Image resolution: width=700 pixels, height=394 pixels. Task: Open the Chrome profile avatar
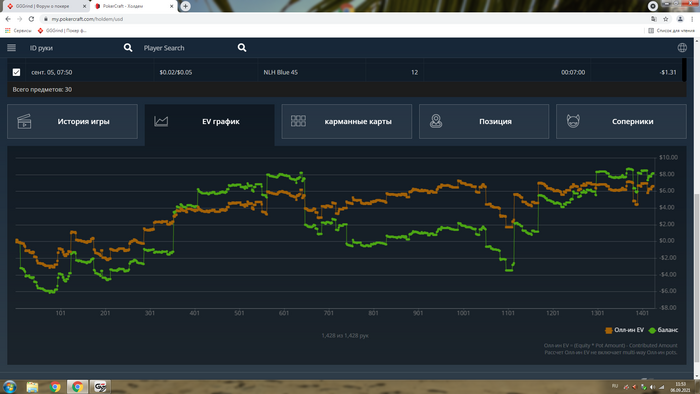click(680, 19)
